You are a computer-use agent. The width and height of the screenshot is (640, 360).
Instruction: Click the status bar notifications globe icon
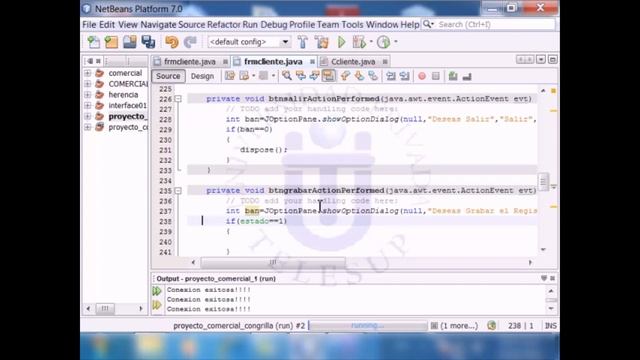coord(492,326)
